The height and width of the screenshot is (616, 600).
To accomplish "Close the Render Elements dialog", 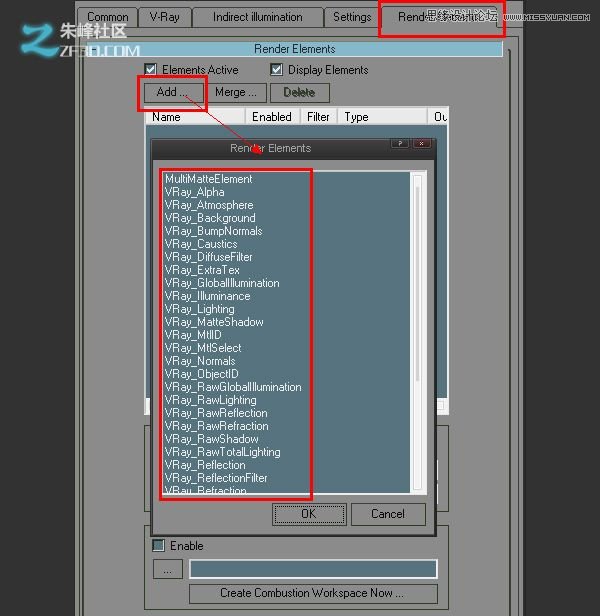I will pos(422,143).
